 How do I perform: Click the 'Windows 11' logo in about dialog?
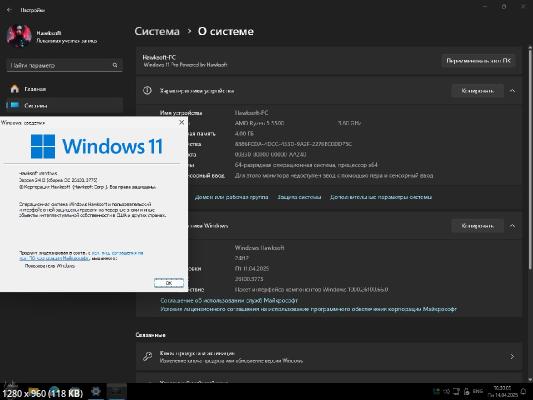coord(97,146)
